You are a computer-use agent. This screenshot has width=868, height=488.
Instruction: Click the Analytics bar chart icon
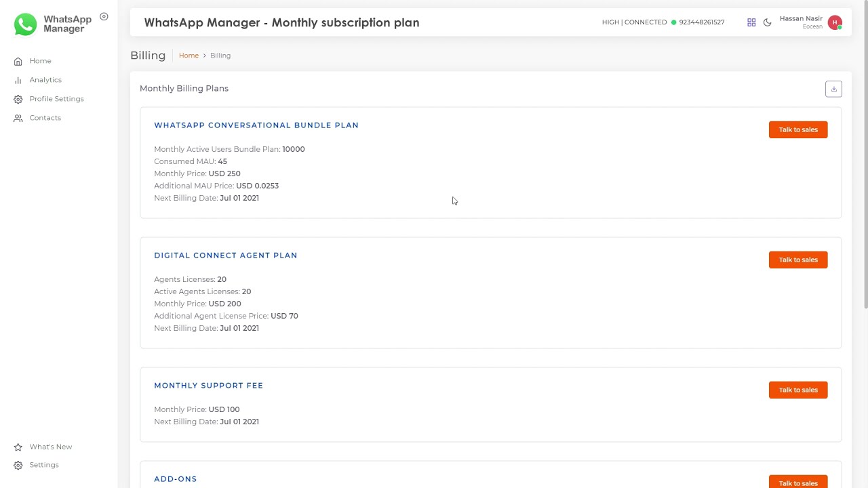pyautogui.click(x=18, y=80)
